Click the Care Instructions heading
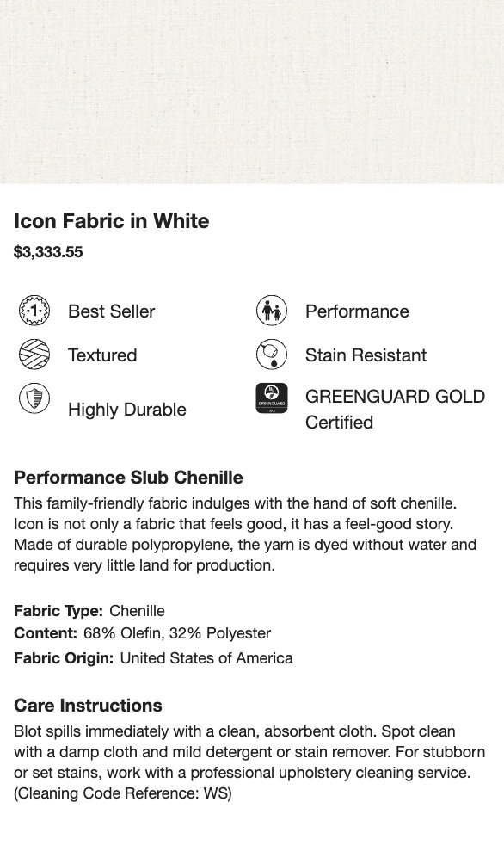 tap(88, 706)
